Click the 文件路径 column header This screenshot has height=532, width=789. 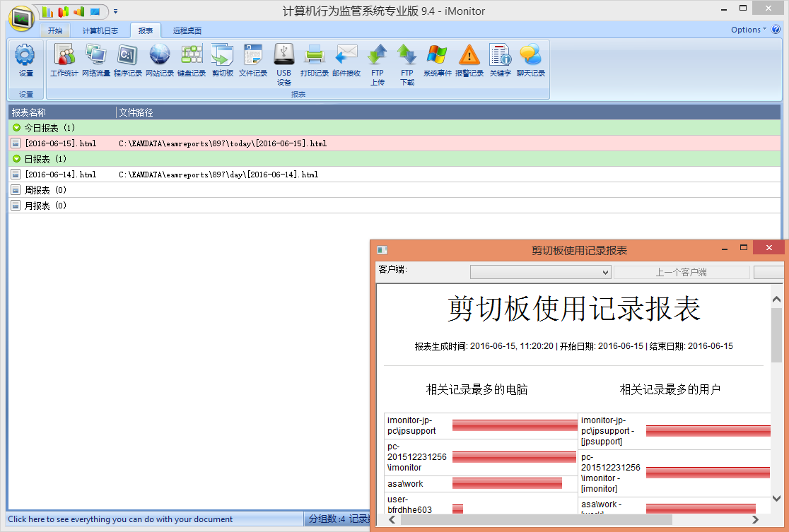pyautogui.click(x=136, y=112)
